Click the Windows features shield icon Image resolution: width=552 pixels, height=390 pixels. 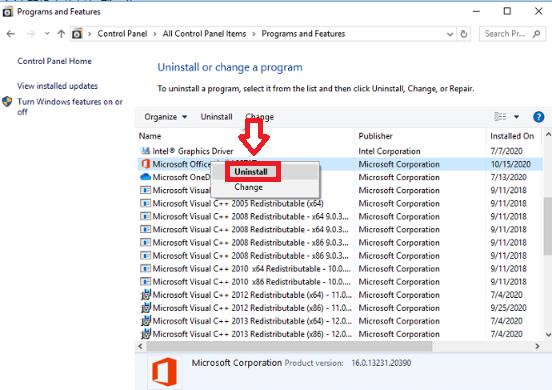pos(7,102)
